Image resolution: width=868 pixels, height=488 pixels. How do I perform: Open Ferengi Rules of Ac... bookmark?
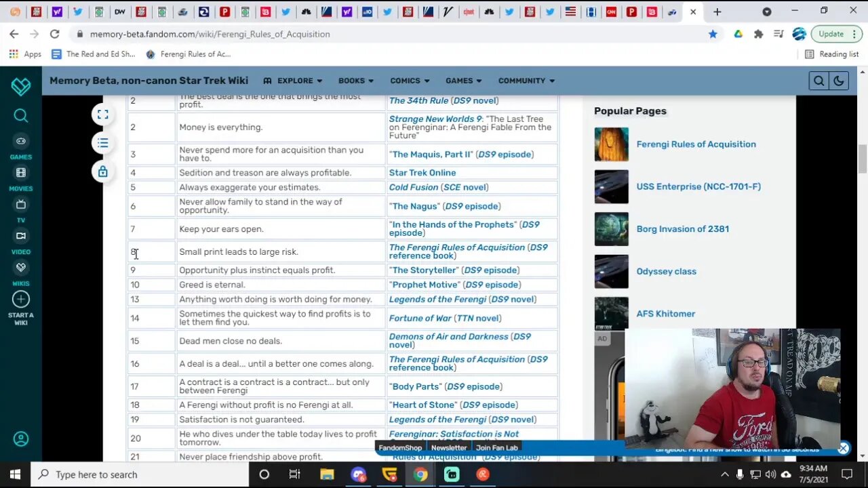pyautogui.click(x=188, y=54)
